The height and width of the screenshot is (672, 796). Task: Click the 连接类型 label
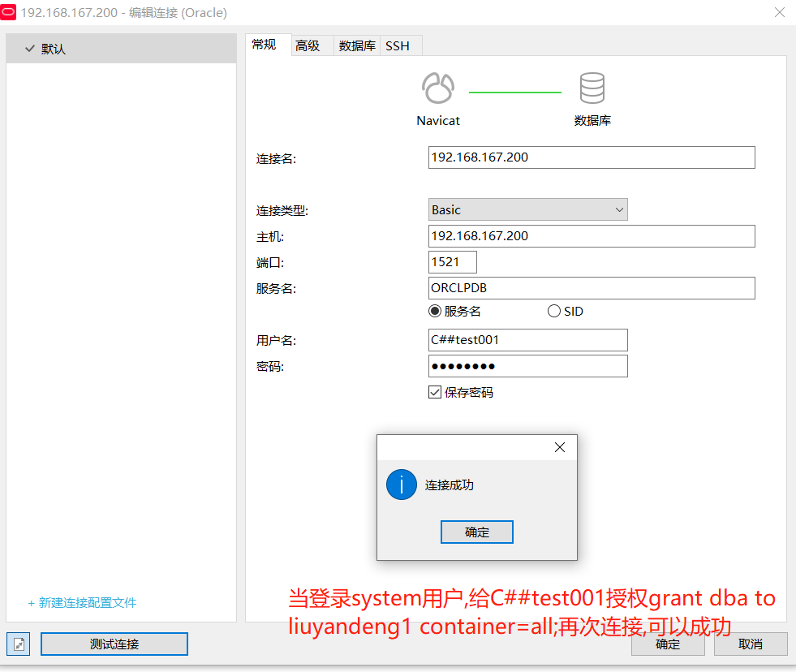pyautogui.click(x=282, y=210)
